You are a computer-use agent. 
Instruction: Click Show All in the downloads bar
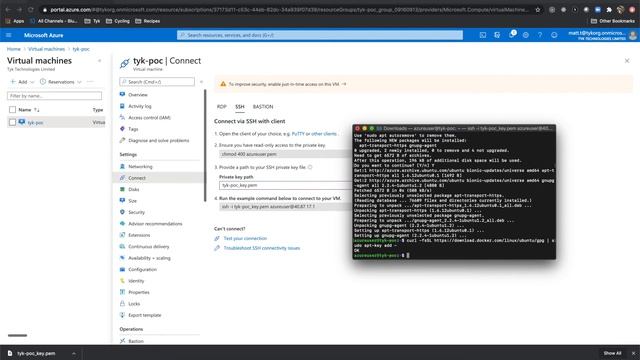612,353
